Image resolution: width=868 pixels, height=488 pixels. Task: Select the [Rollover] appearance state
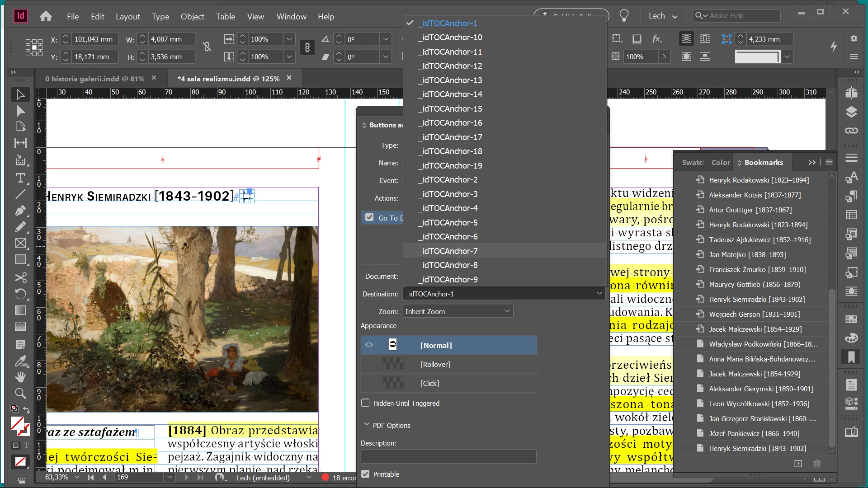pos(435,364)
